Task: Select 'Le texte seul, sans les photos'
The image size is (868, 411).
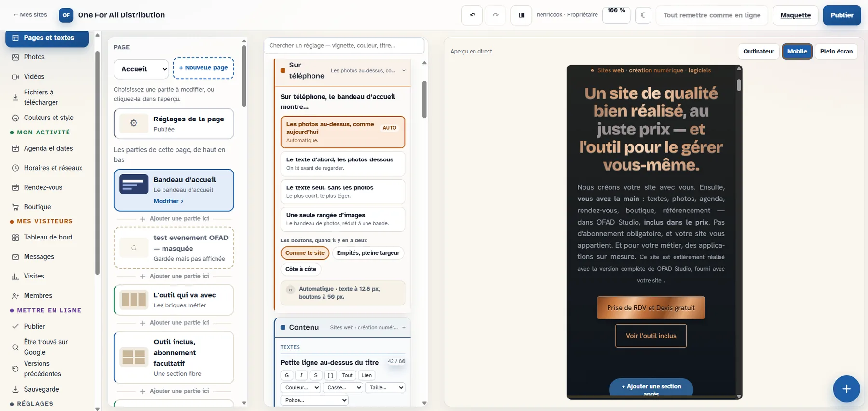Action: [342, 191]
